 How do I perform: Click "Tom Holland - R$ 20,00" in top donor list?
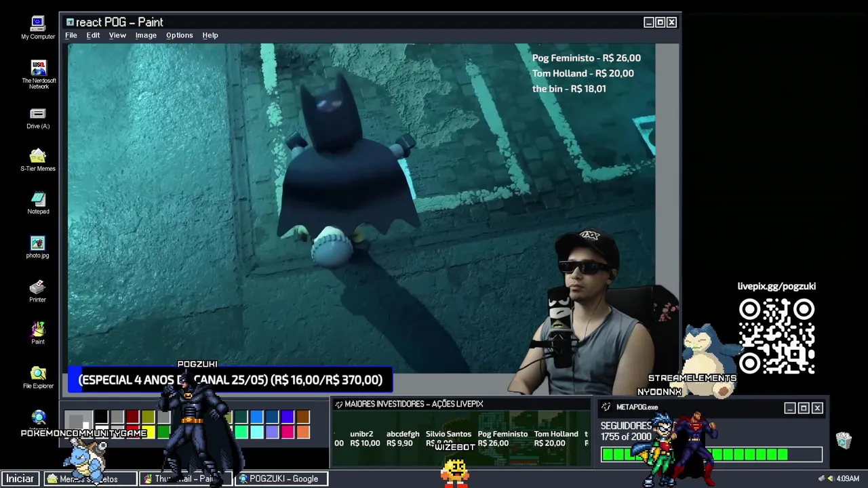point(583,74)
